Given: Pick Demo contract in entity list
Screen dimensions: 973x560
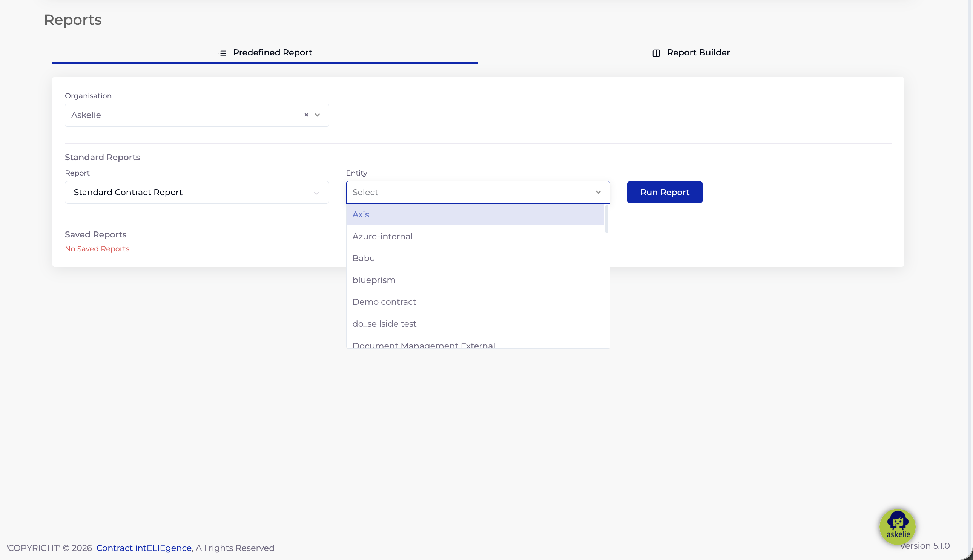Looking at the screenshot, I should [x=475, y=302].
